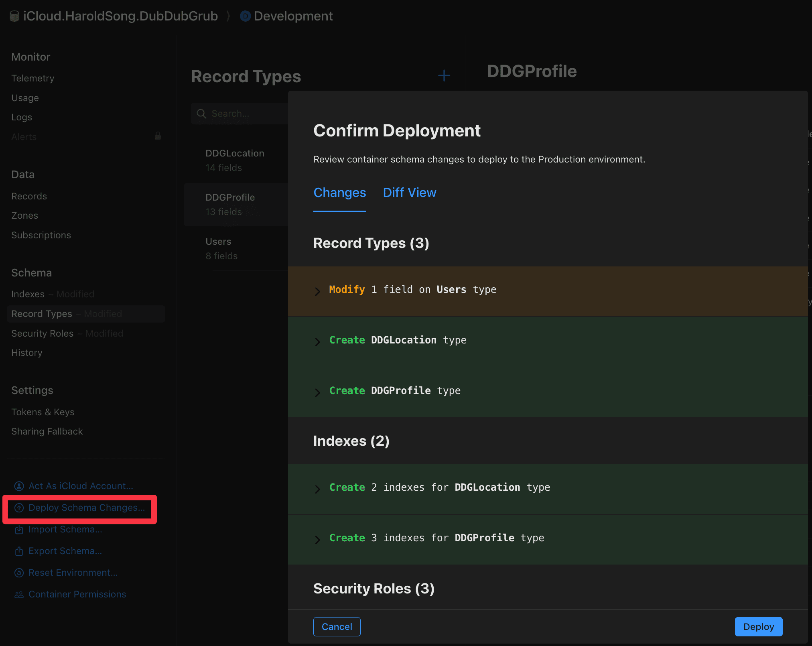The image size is (812, 646).
Task: Click the Deploy Schema Changes upload icon
Action: [19, 508]
